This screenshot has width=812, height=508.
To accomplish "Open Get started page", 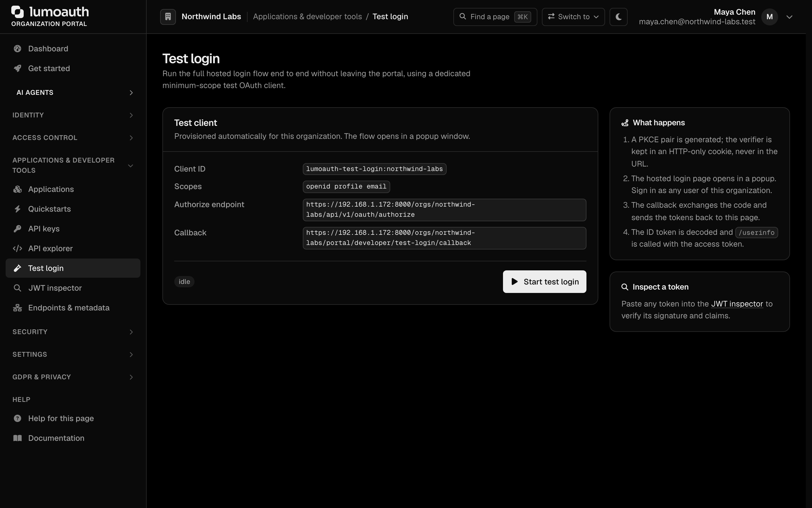I will (x=73, y=69).
